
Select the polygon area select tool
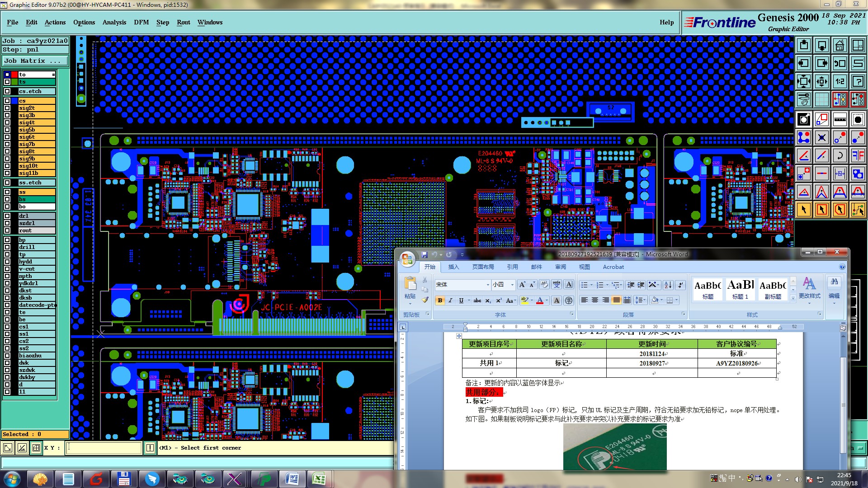coord(840,210)
